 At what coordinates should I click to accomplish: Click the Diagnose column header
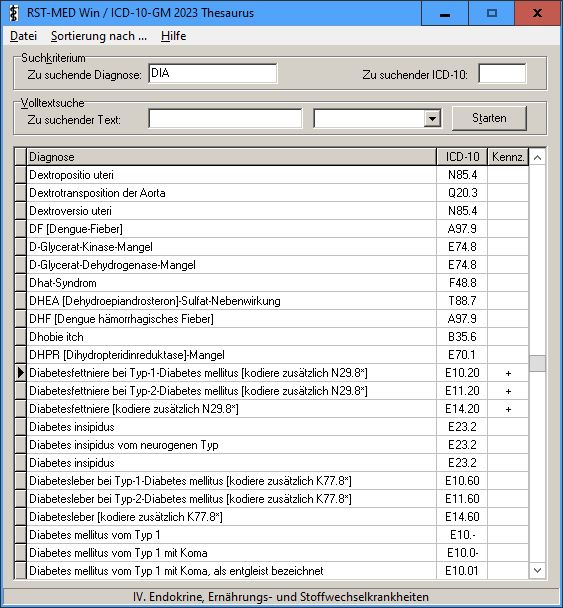point(231,157)
